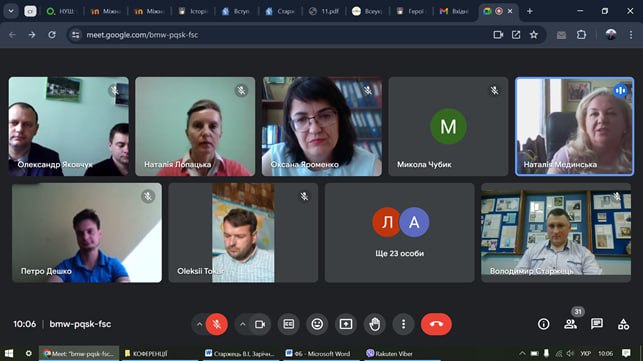Viewport: 643px width, 361px height.
Task: Expand video settings arrow beside camera
Action: tap(243, 324)
